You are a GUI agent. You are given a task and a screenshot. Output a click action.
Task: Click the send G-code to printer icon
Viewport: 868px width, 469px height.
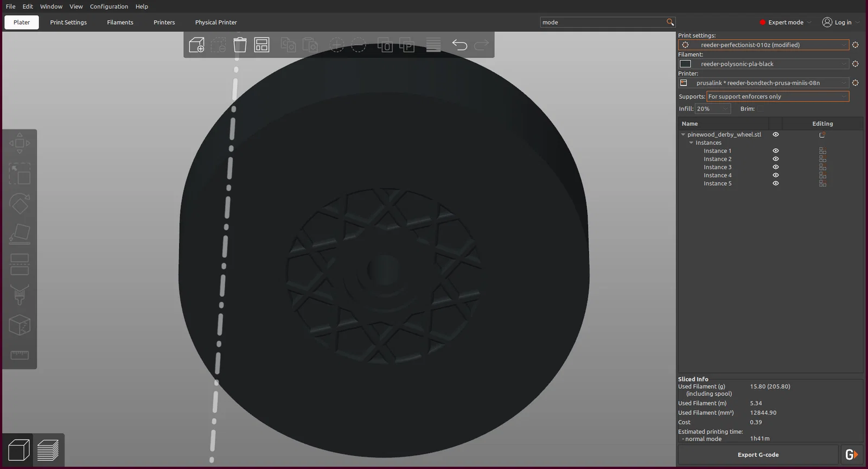852,455
